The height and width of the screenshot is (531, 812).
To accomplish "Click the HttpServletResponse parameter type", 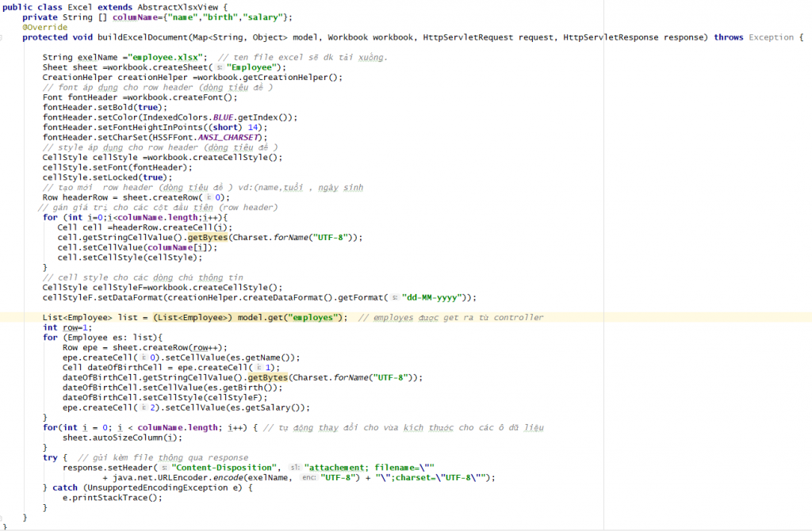I will tap(611, 37).
